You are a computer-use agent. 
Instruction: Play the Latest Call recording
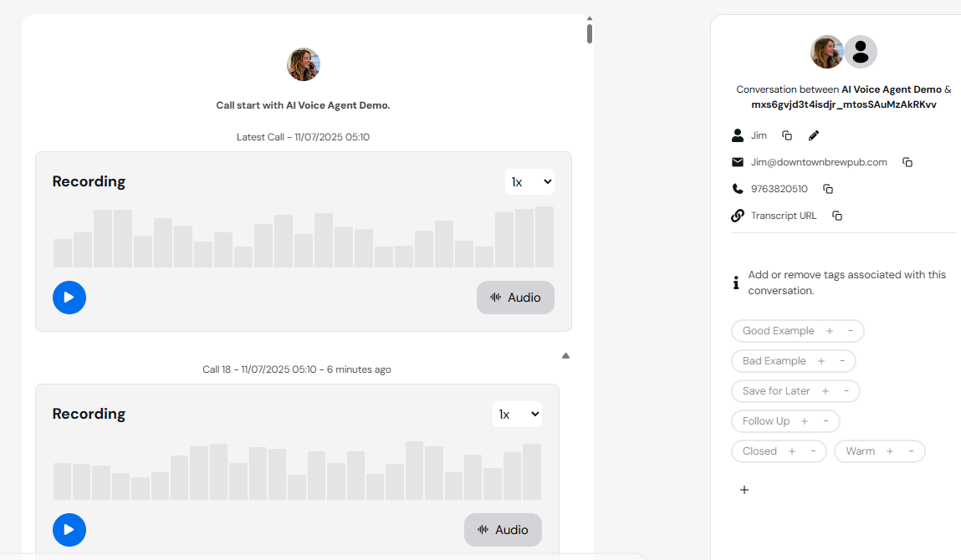(x=69, y=298)
